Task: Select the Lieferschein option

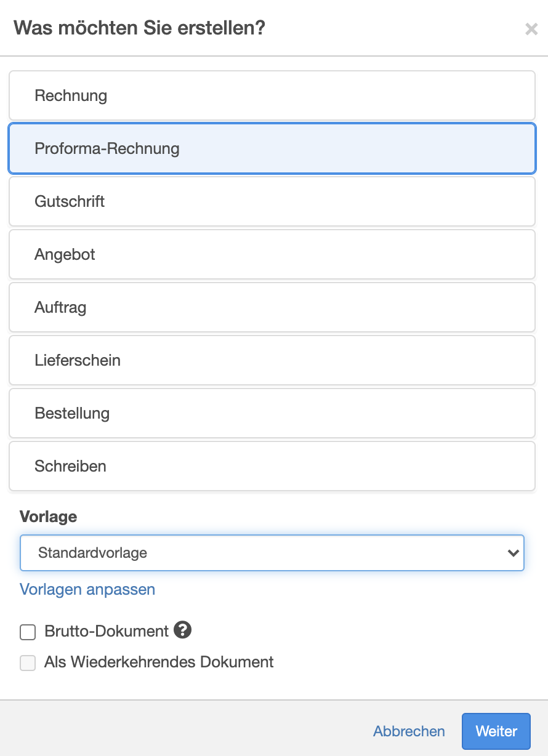Action: [x=272, y=360]
